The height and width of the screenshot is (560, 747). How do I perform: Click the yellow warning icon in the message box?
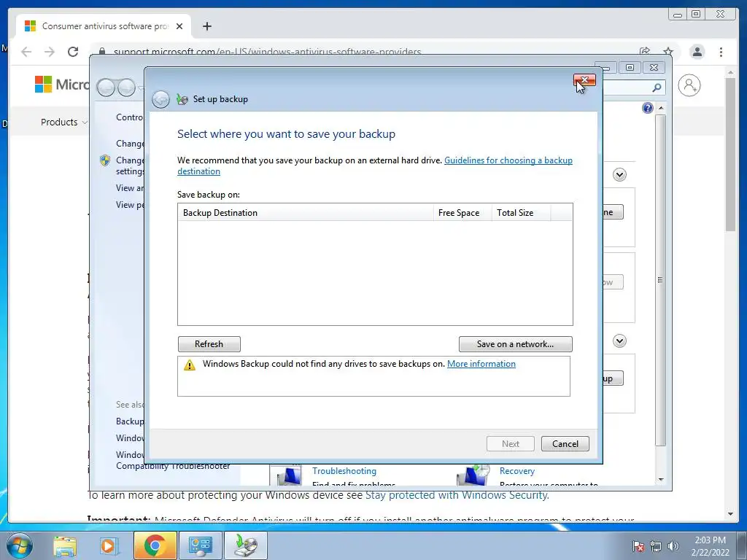(x=190, y=365)
